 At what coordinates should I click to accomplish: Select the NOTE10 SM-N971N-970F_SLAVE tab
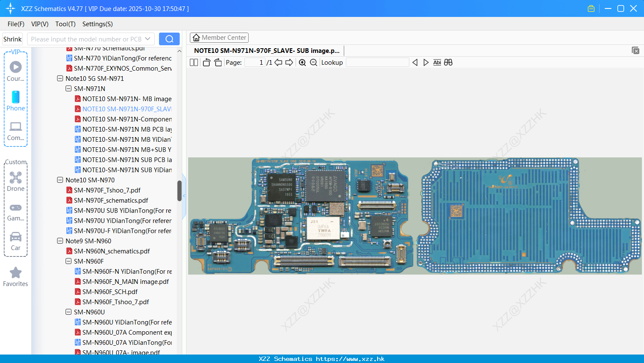click(x=266, y=50)
